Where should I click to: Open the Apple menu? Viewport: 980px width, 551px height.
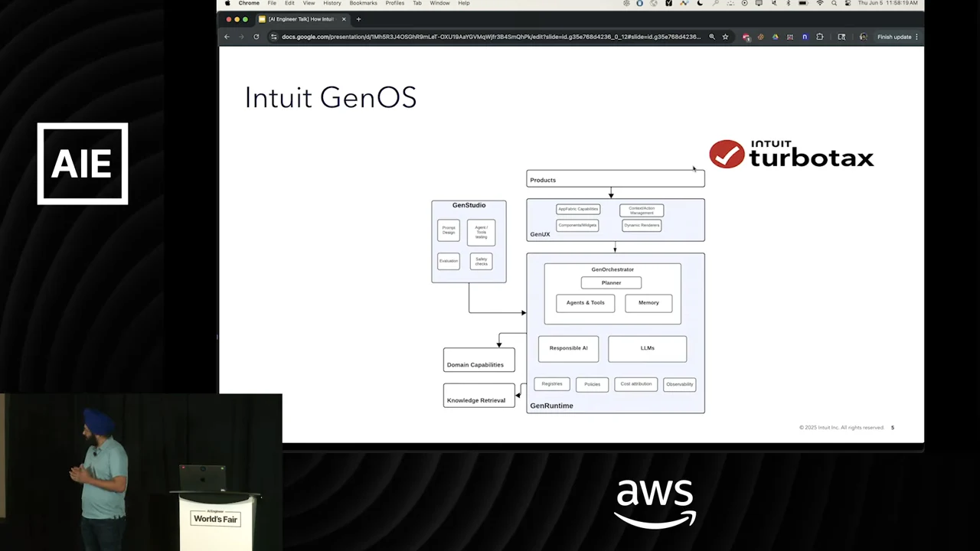tap(227, 3)
